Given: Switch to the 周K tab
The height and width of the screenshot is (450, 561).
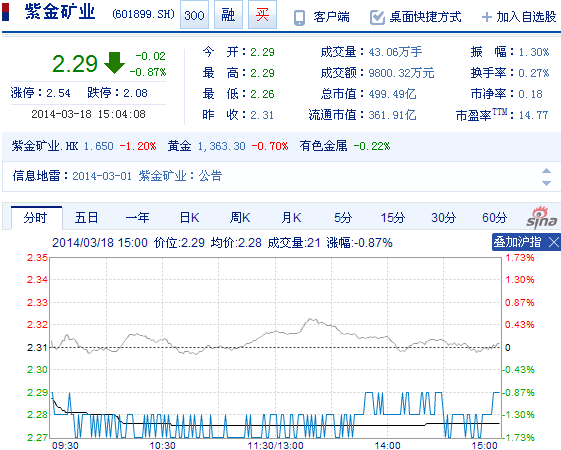Looking at the screenshot, I should coord(240,217).
